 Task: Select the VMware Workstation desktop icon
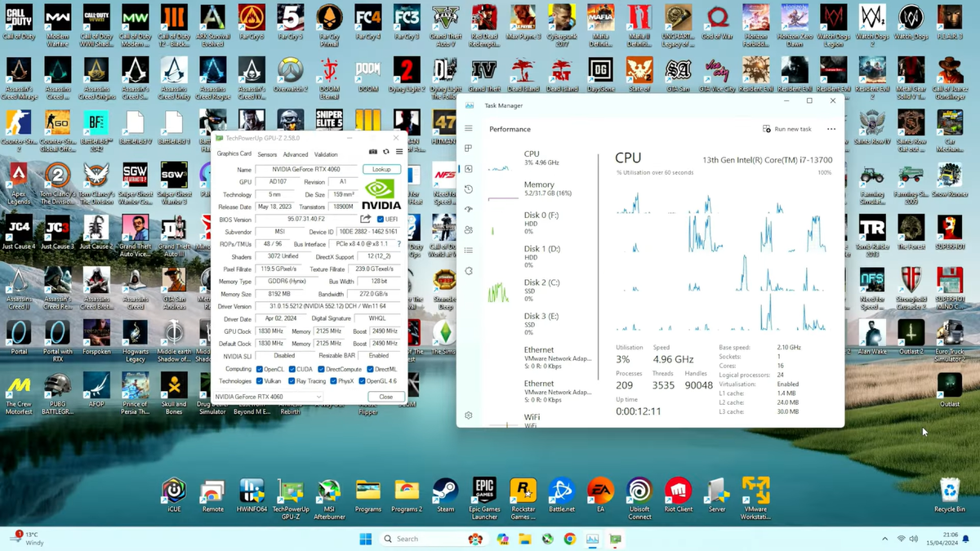755,498
